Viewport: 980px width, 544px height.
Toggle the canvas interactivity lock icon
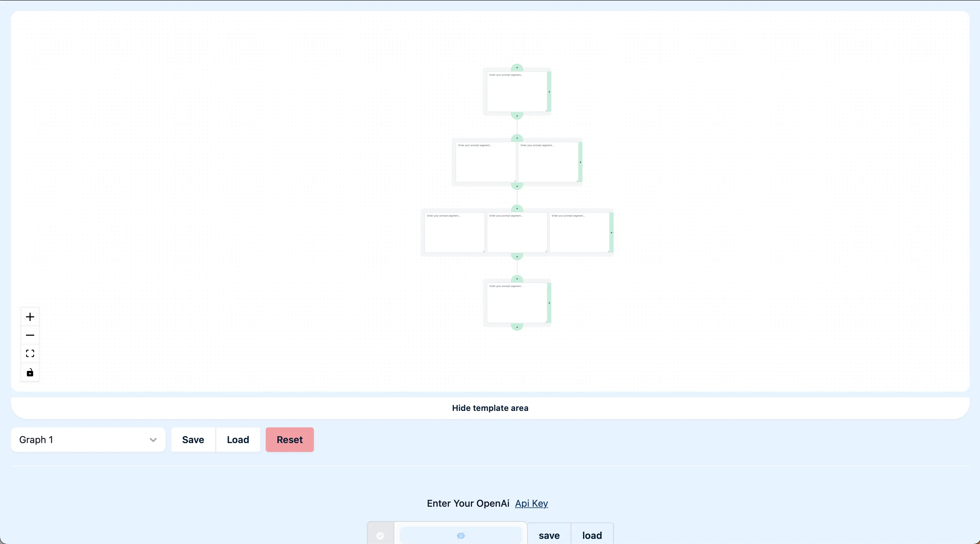point(30,372)
